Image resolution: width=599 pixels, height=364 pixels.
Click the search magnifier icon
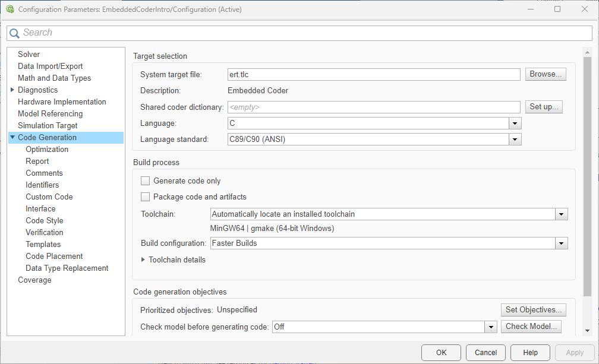pos(14,33)
